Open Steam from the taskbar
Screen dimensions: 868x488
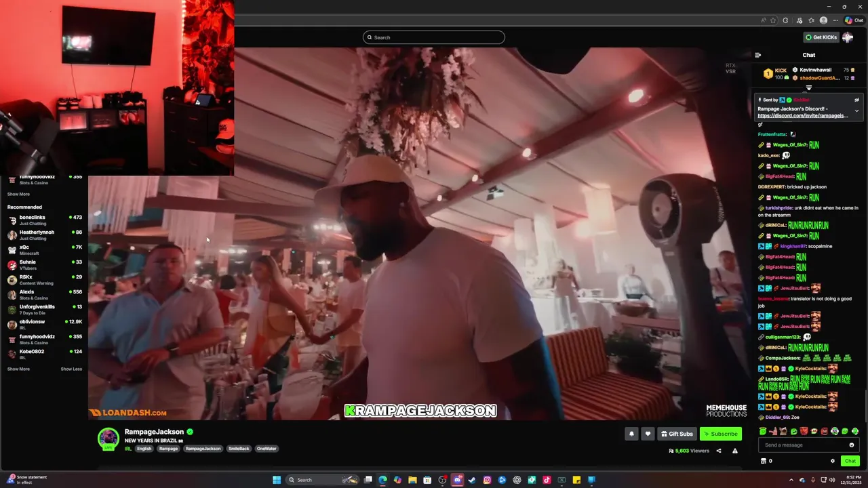472,480
